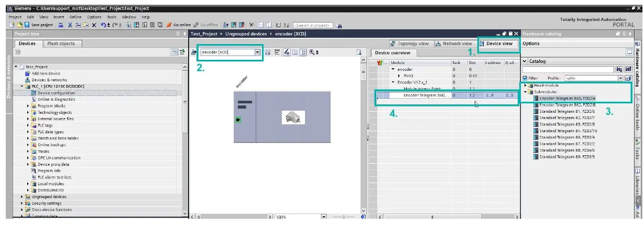This screenshot has height=234, width=644.
Task: Open the Help menu
Action: click(x=145, y=17)
